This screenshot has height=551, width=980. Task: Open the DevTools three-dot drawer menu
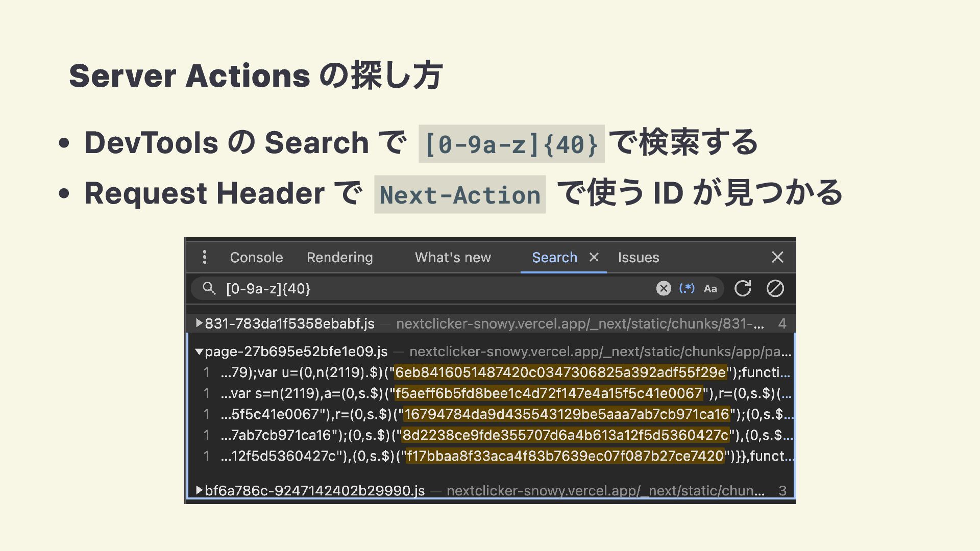click(x=205, y=257)
